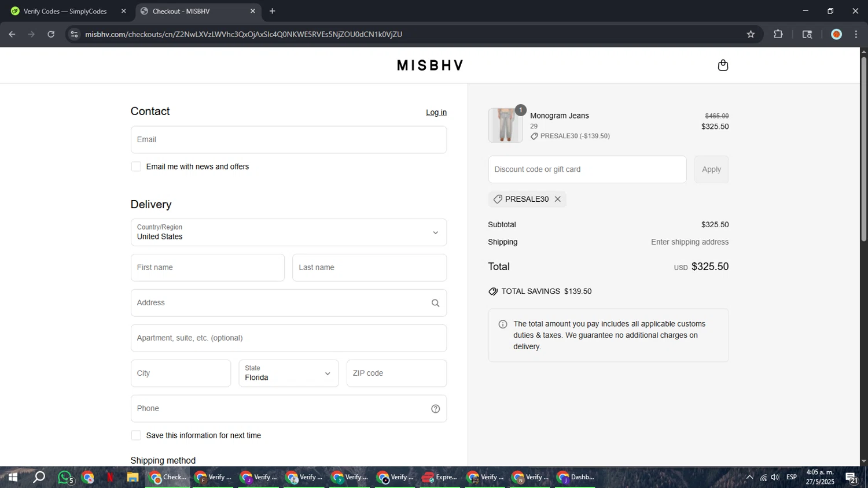Viewport: 868px width, 488px height.
Task: Open the notification center icon
Action: coord(851,477)
